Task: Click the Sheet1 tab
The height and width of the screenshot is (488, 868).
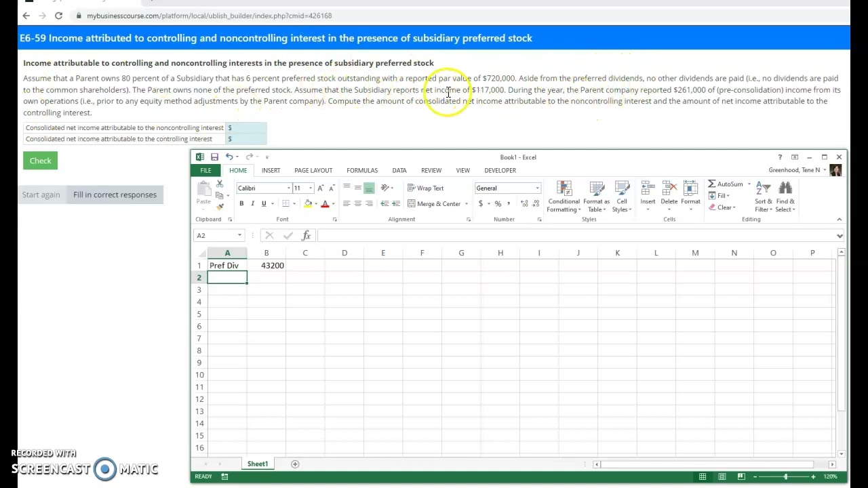Action: pyautogui.click(x=257, y=464)
